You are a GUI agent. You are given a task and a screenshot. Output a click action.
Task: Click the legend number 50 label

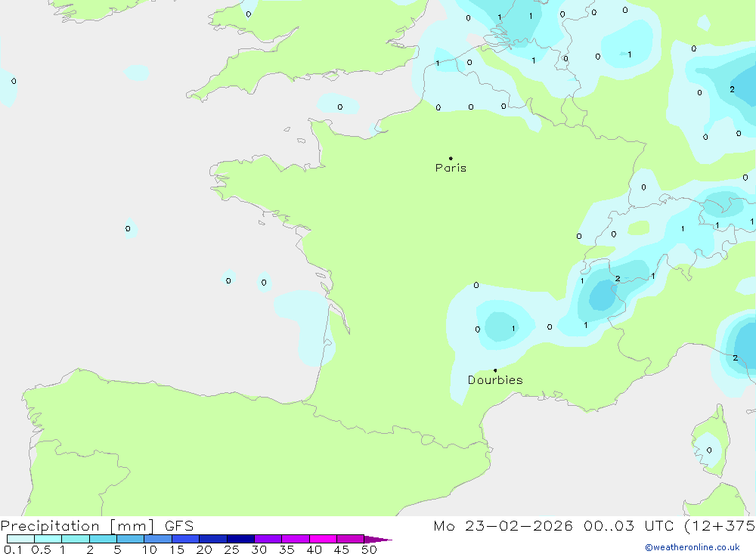[369, 549]
